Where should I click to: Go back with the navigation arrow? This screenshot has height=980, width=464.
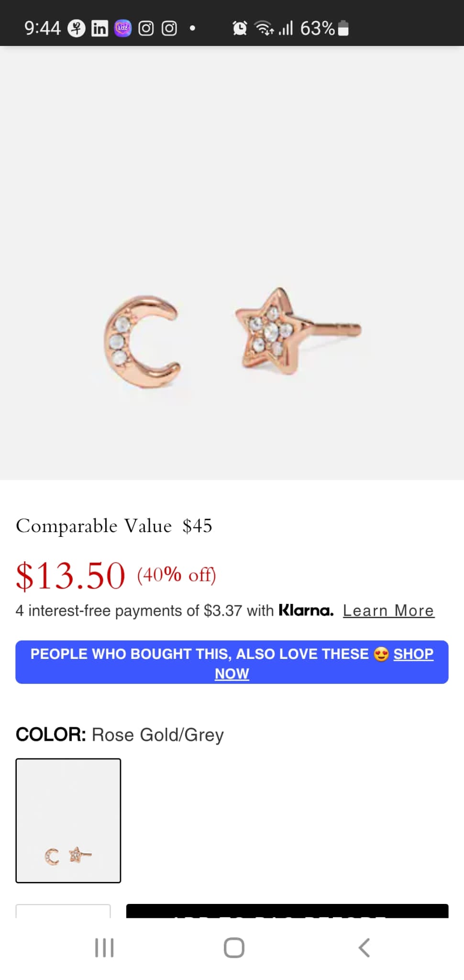(364, 947)
